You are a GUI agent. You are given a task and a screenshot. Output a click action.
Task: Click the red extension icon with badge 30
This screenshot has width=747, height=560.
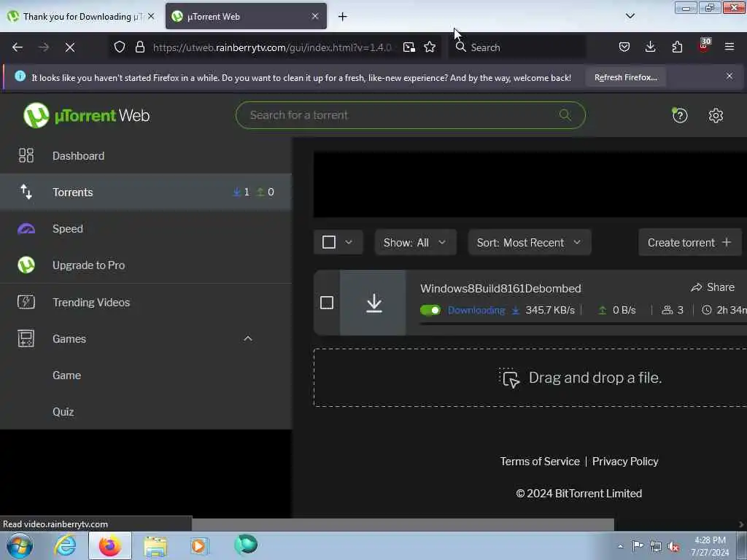[x=704, y=46]
